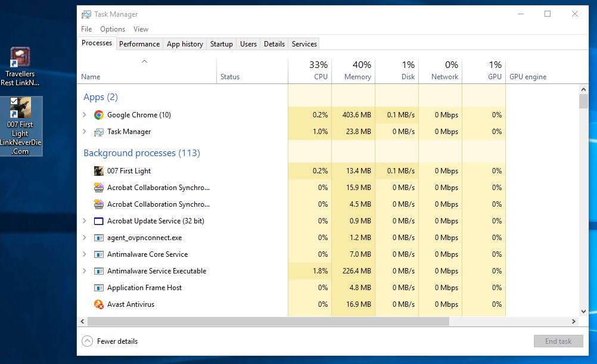Switch to the Services tab
The width and height of the screenshot is (597, 364).
click(x=304, y=43)
